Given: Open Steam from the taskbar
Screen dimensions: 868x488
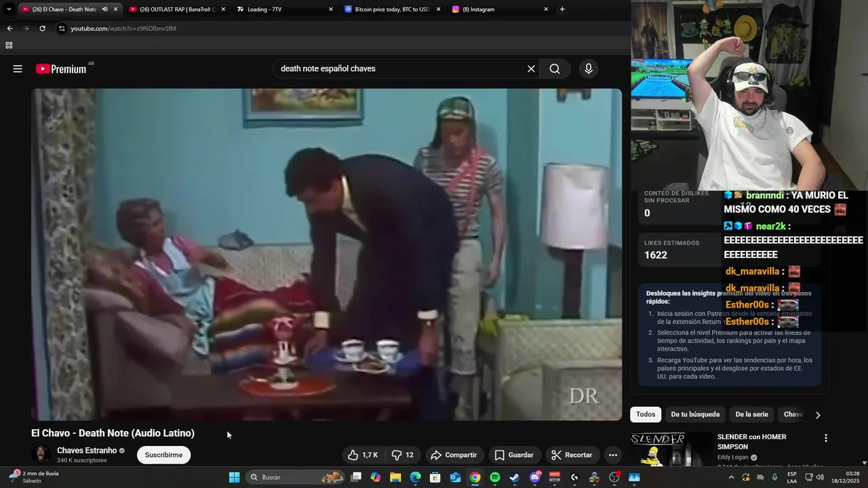Looking at the screenshot, I should click(515, 477).
